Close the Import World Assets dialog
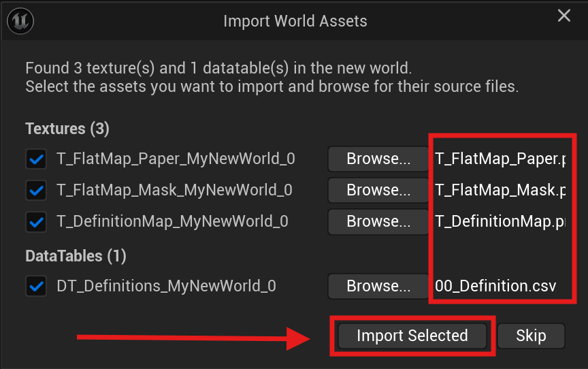588x369 pixels. tap(564, 16)
